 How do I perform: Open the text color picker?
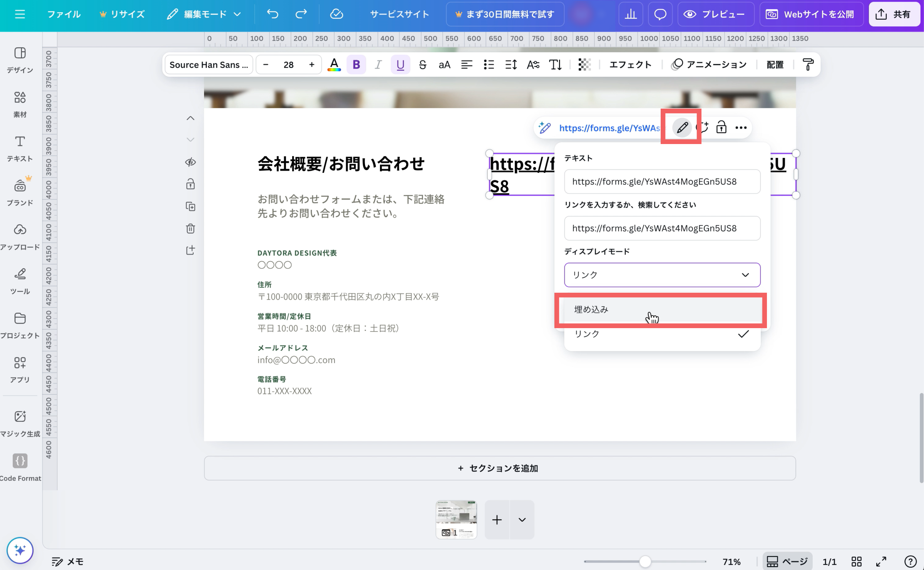coord(334,64)
